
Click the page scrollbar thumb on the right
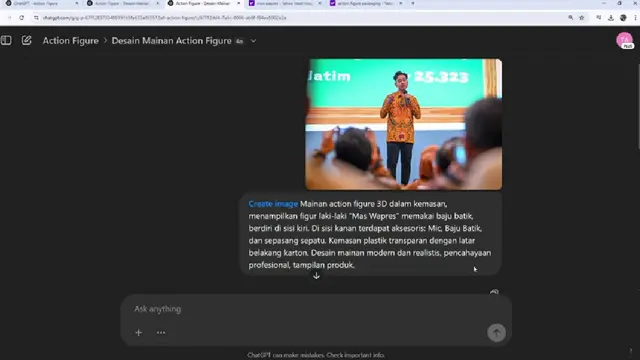(638, 107)
